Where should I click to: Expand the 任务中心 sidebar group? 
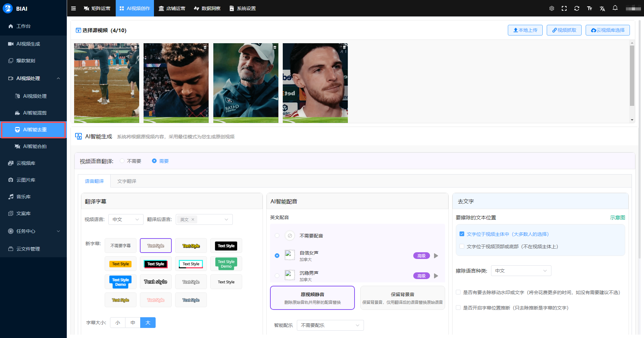58,231
